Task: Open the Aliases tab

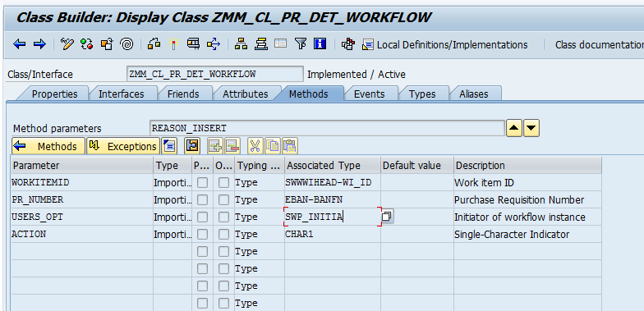Action: coord(473,94)
